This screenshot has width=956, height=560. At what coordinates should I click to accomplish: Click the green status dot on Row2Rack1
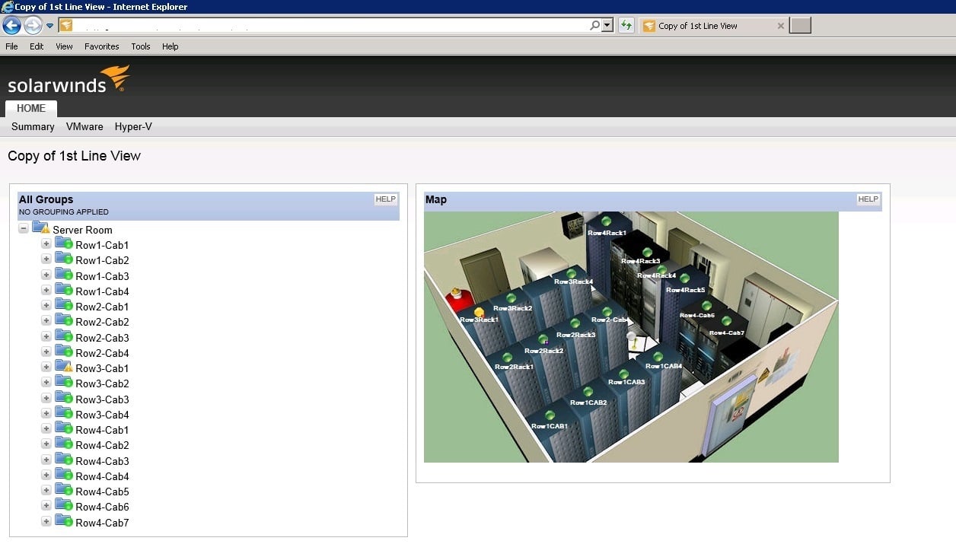tap(508, 357)
